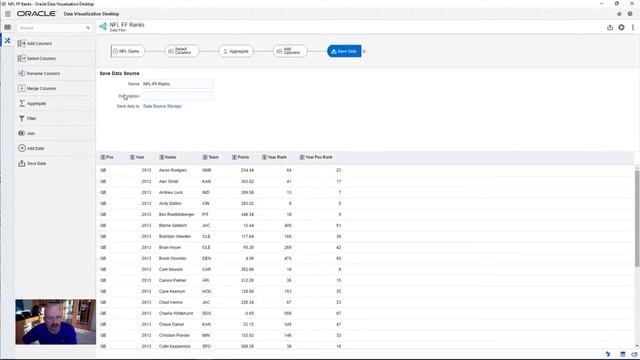The image size is (640, 360).
Task: Open the data elements panel icon
Action: (8, 27)
